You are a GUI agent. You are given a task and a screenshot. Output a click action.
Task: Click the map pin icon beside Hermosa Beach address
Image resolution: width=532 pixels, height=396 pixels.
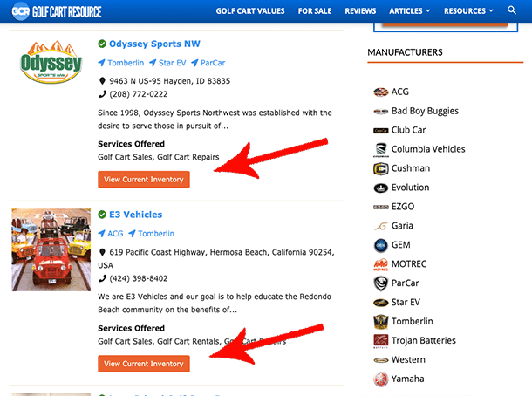(102, 252)
